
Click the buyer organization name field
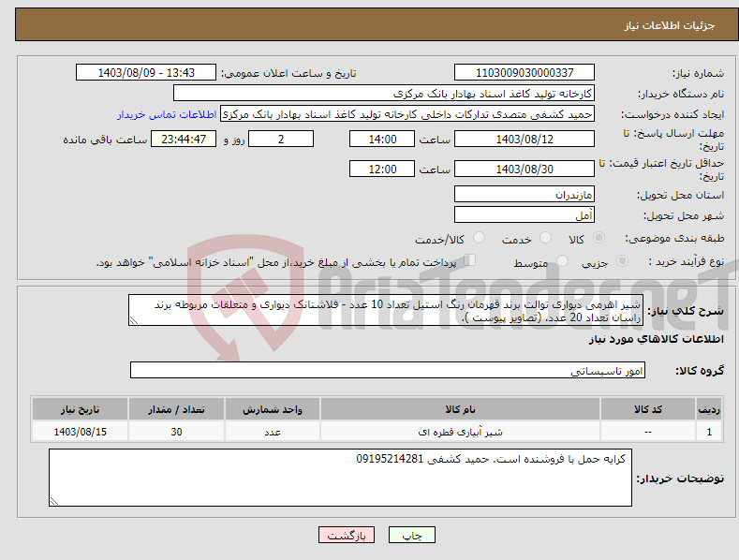tap(384, 94)
